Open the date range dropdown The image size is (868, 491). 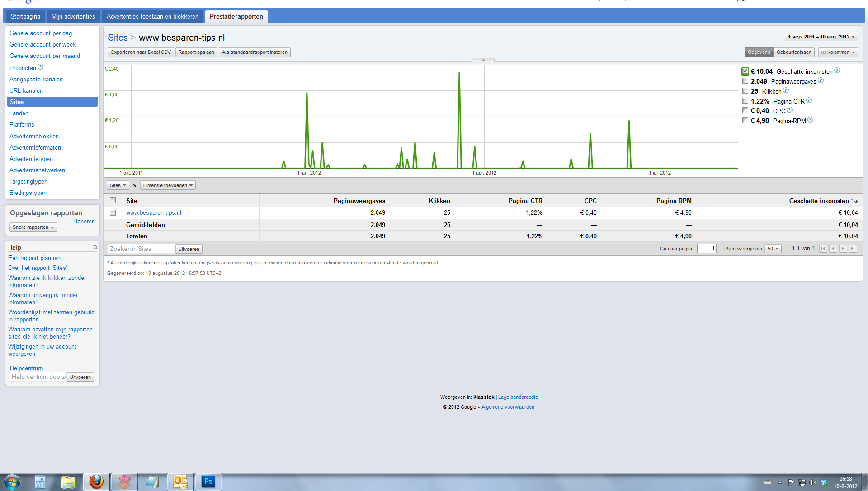[x=821, y=37]
